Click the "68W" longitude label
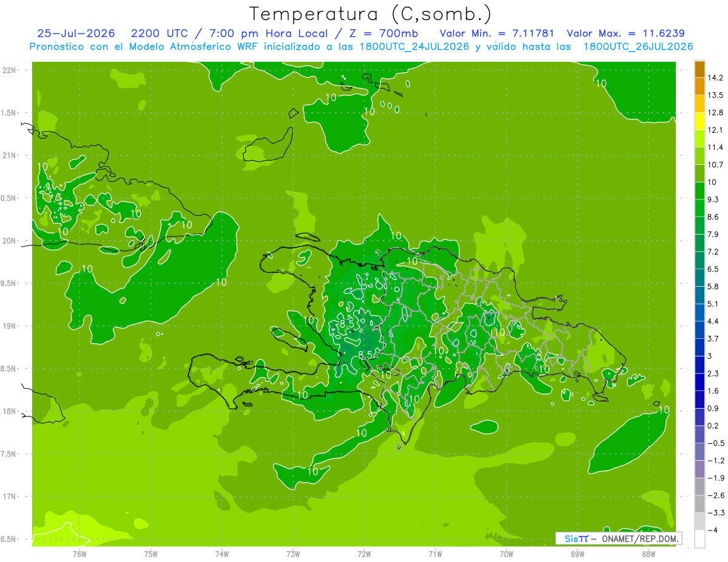The image size is (728, 562). click(x=649, y=554)
